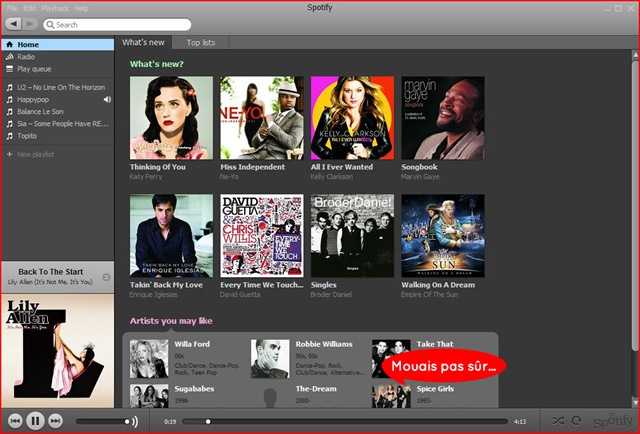Go forward with the right arrow button

pos(29,24)
